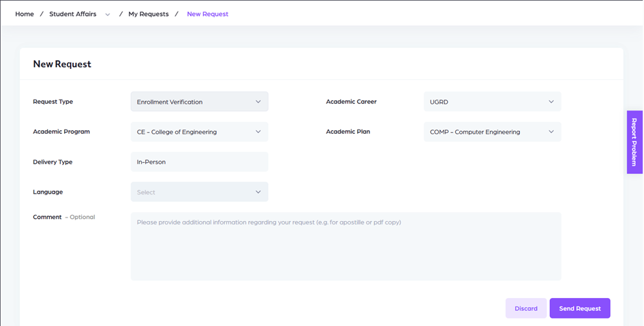Click the In-Person delivery type field
Image resolution: width=644 pixels, height=326 pixels.
pos(199,162)
